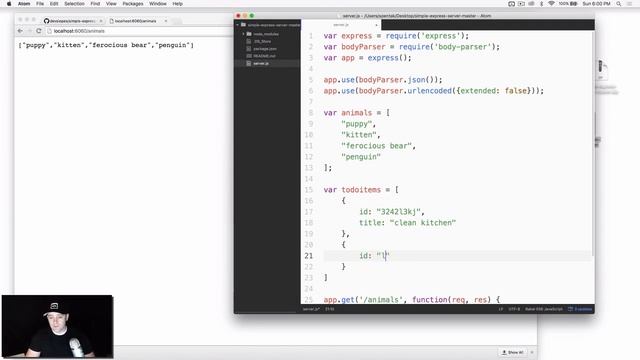Viewport: 640px width, 360px height.
Task: Click the app.get('/animals' line
Action: pos(412,299)
